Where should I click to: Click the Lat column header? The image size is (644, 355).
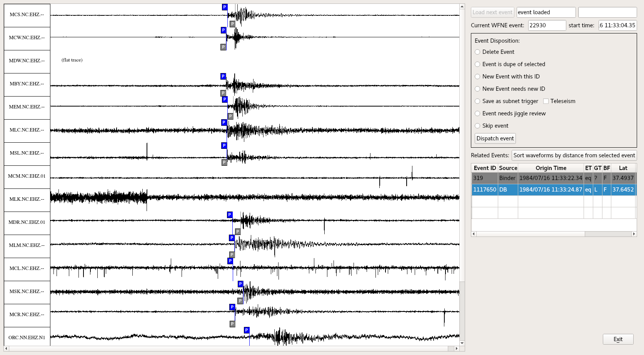(x=623, y=168)
